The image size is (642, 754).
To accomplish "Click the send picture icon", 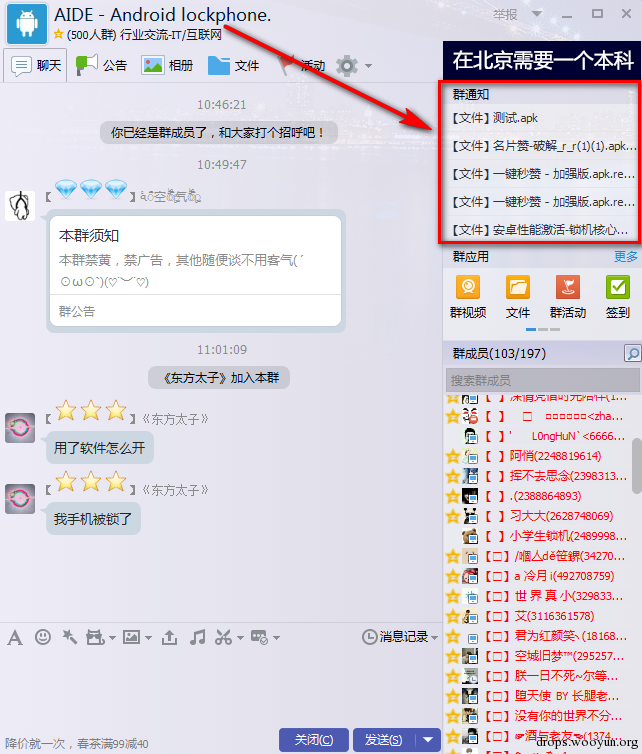I will 131,638.
